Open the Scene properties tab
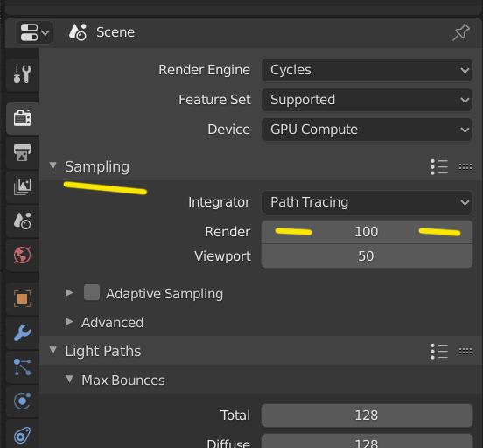 point(22,220)
